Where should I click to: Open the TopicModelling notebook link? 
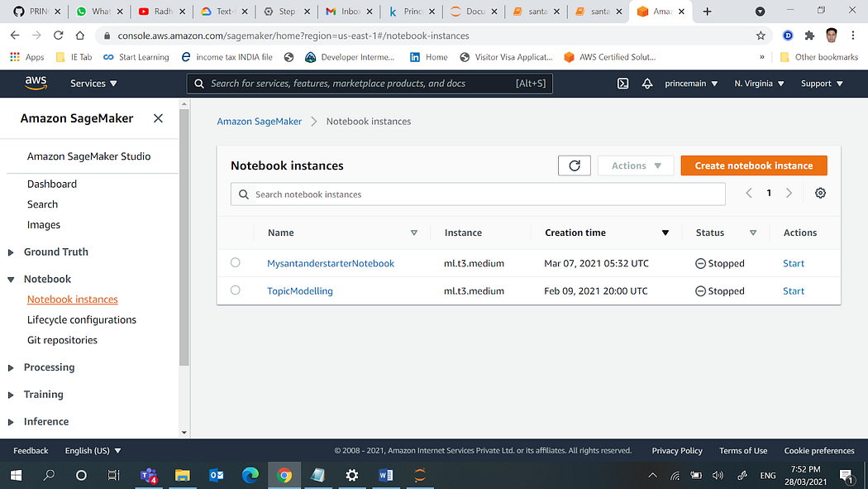point(300,290)
